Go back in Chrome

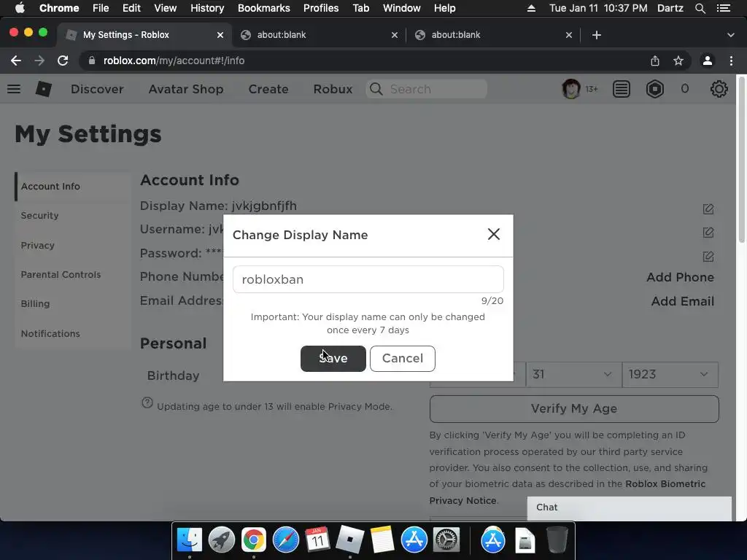(16, 61)
